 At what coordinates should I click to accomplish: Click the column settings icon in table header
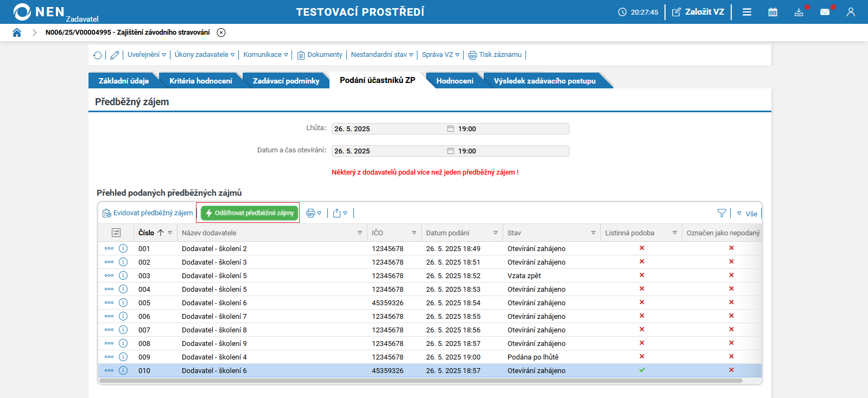(116, 233)
